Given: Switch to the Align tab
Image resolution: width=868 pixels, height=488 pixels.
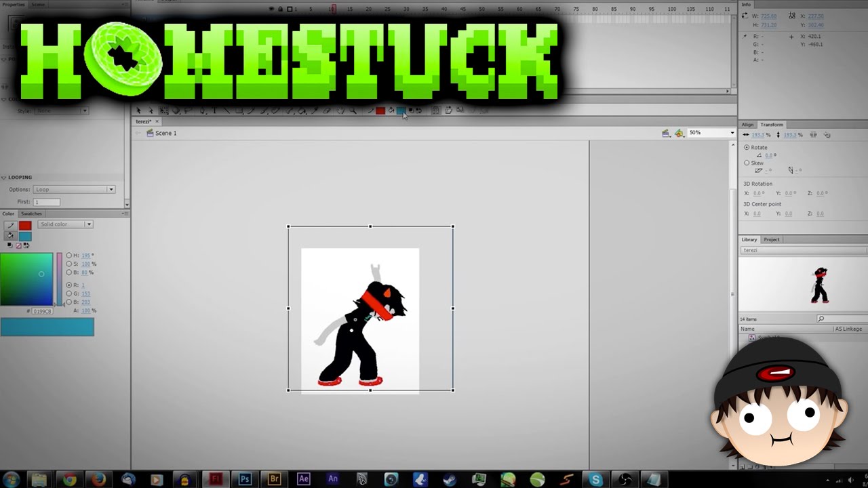Looking at the screenshot, I should 747,125.
